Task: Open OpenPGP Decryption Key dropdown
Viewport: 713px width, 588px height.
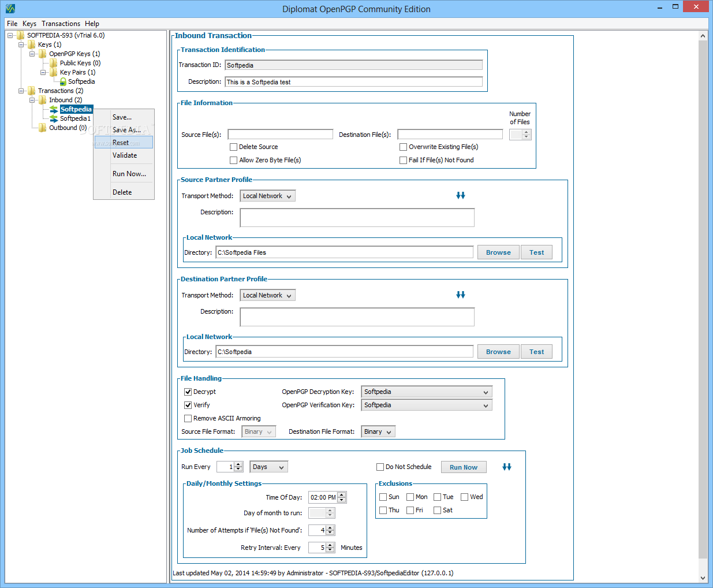Action: 427,392
